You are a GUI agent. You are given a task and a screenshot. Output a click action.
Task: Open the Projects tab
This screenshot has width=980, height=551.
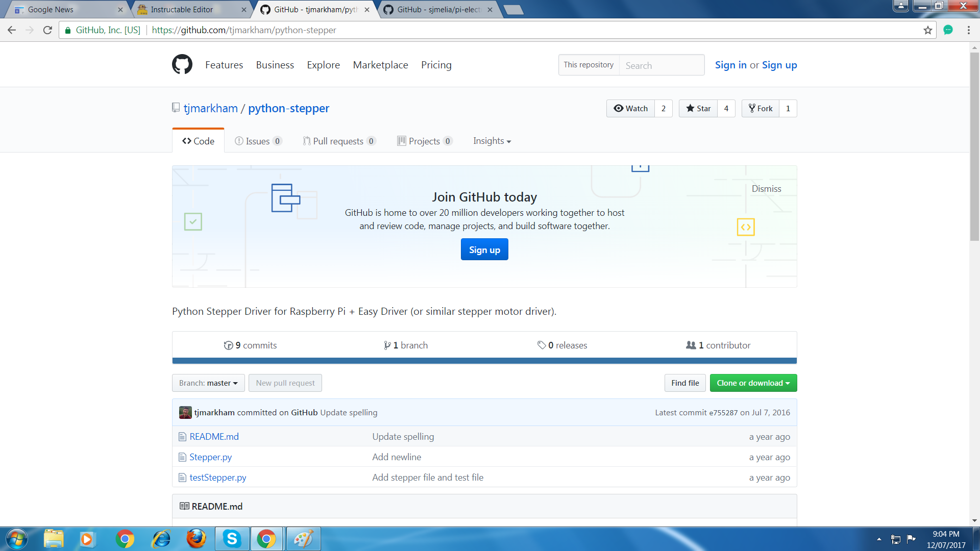(x=425, y=141)
